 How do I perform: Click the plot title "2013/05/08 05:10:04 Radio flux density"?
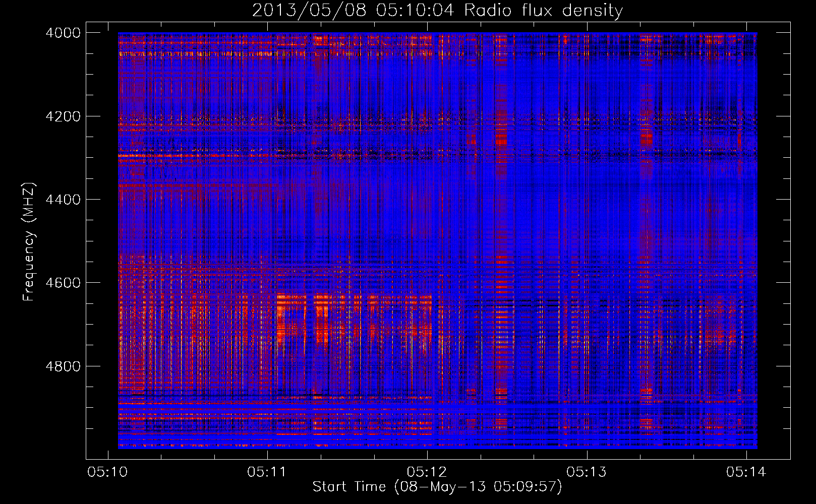tap(437, 10)
